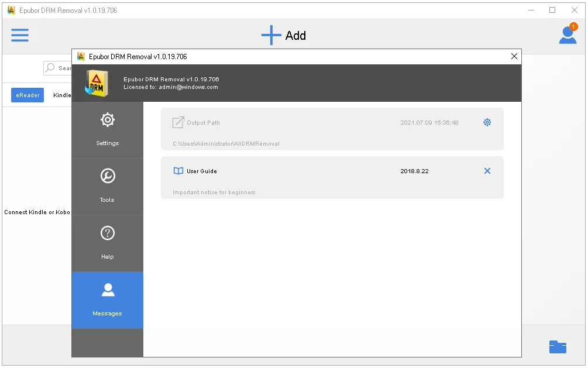Click the app icon in main title bar
Viewport: 588px width, 368px height.
point(11,10)
